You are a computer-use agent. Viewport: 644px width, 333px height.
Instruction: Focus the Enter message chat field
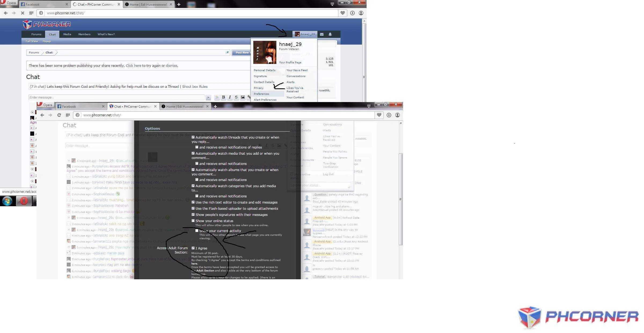[x=116, y=97]
